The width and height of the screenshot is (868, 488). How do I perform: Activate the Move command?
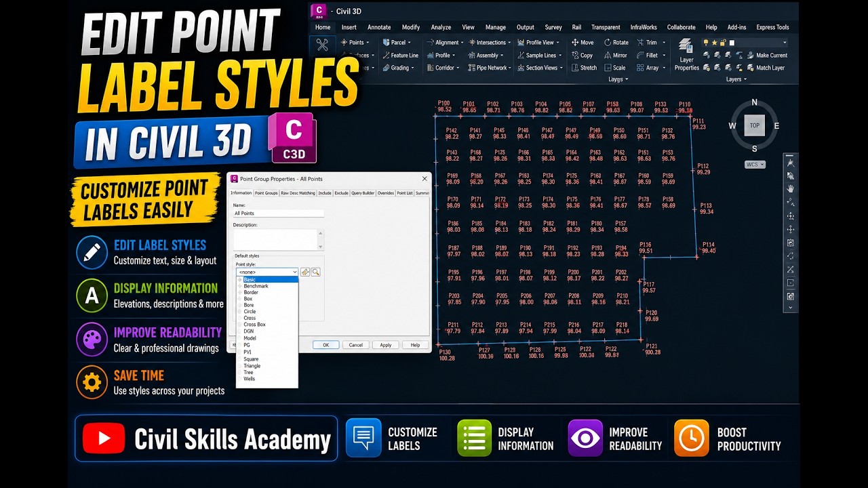[x=582, y=43]
